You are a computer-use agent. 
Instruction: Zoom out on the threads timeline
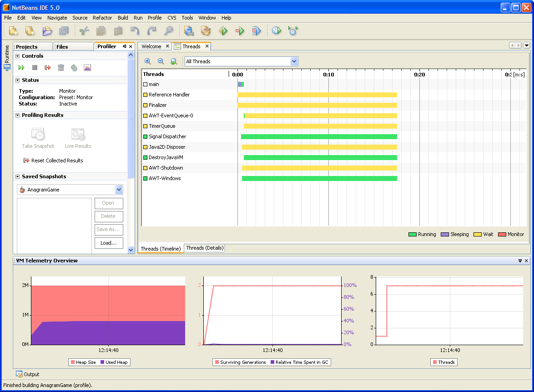coord(161,61)
